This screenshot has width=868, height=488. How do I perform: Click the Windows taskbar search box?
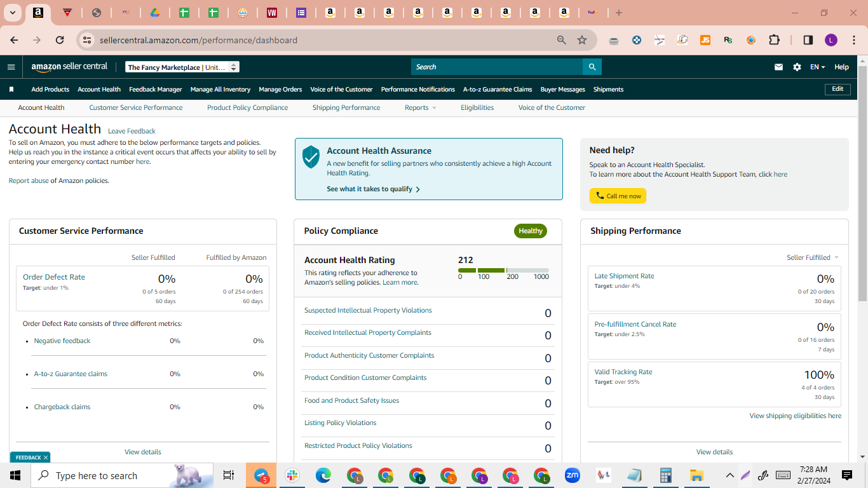[122, 475]
